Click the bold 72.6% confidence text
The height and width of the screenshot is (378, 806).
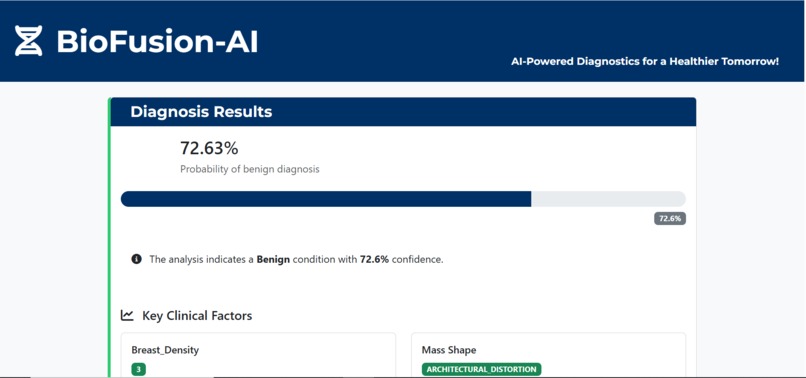click(x=374, y=259)
